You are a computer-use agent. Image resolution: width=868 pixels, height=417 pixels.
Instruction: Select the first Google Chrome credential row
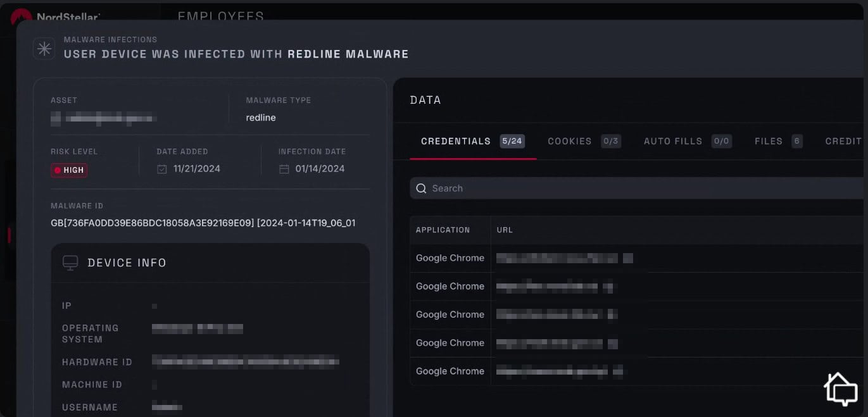[450, 258]
